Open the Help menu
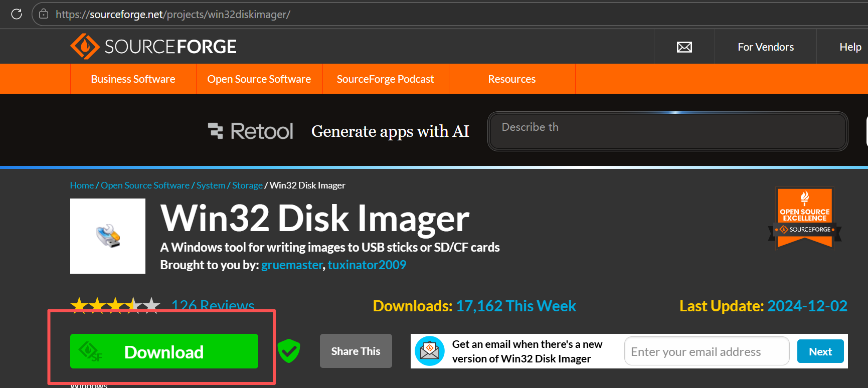 (x=850, y=47)
